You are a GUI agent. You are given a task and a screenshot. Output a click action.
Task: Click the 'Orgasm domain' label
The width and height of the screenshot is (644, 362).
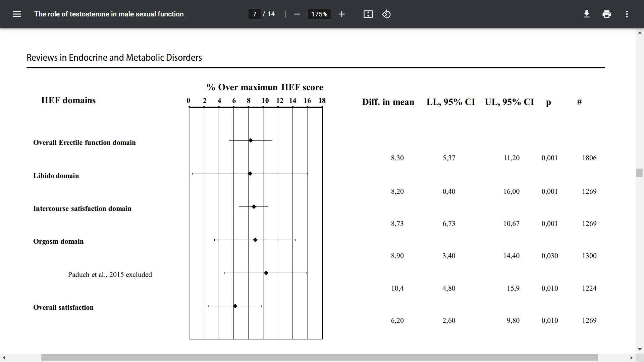pyautogui.click(x=58, y=241)
